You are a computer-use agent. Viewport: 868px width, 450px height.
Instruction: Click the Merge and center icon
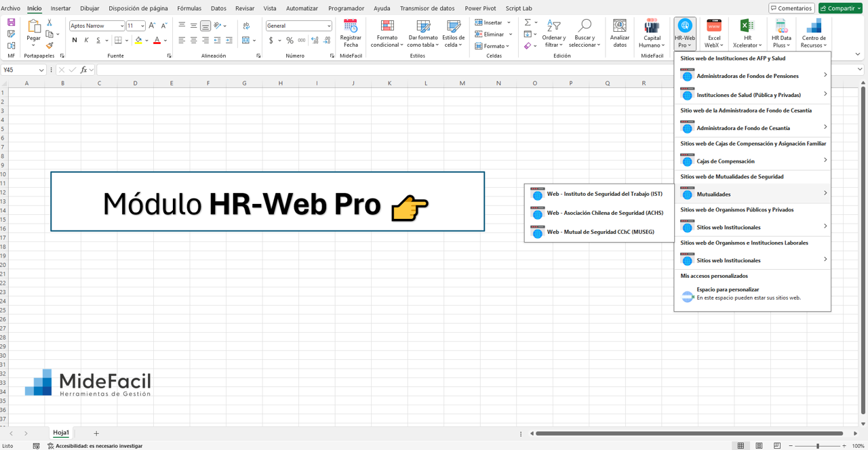(x=245, y=41)
